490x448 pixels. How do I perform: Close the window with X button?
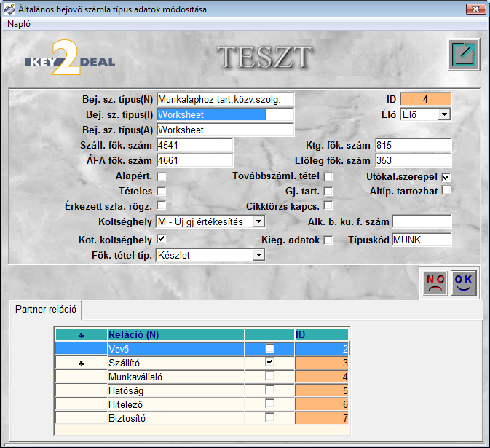tap(475, 9)
